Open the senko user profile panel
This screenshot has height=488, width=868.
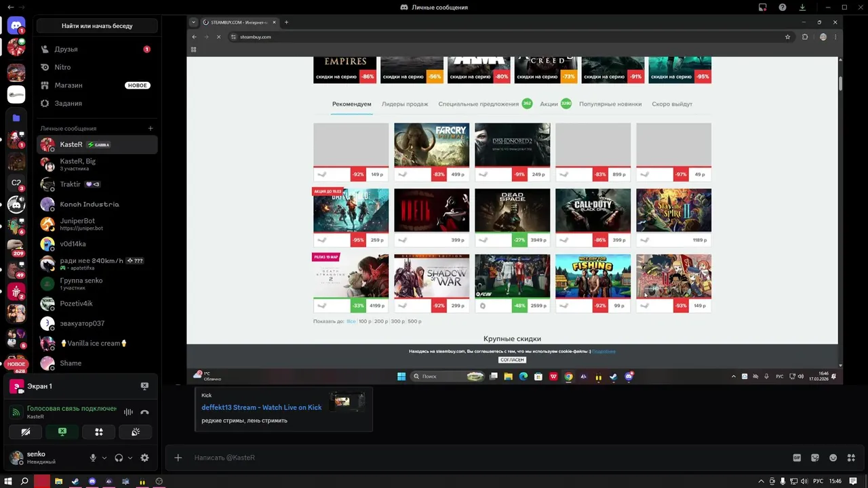click(46, 457)
